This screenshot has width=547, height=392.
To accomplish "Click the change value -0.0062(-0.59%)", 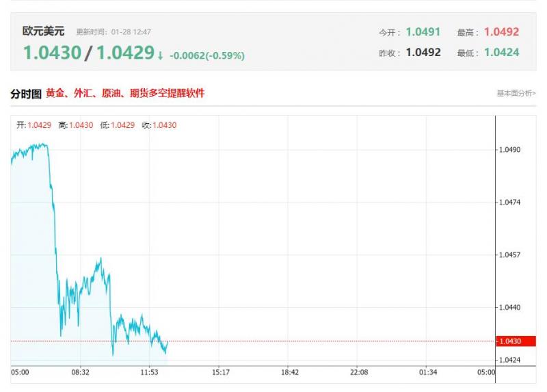I will (207, 55).
